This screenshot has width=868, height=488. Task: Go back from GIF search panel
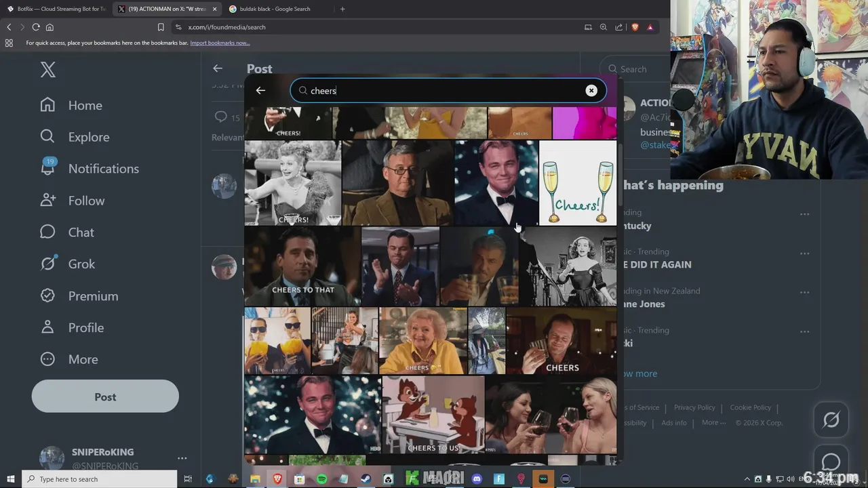[260, 90]
